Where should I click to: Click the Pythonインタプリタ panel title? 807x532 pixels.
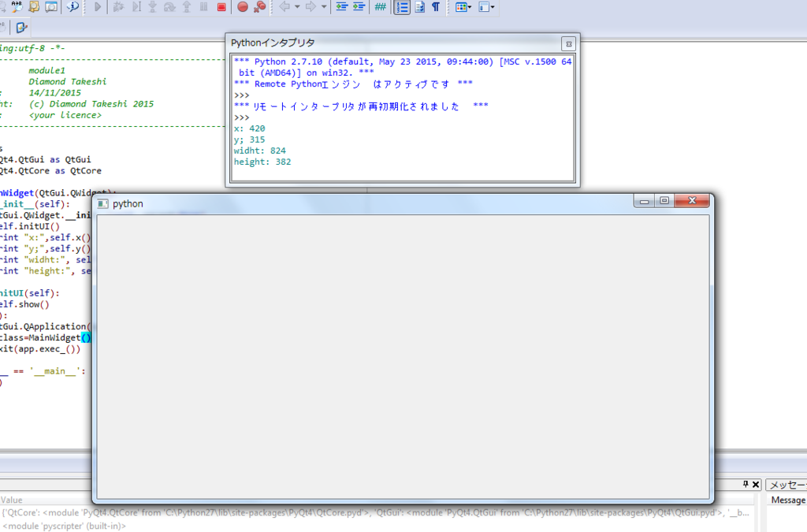273,43
